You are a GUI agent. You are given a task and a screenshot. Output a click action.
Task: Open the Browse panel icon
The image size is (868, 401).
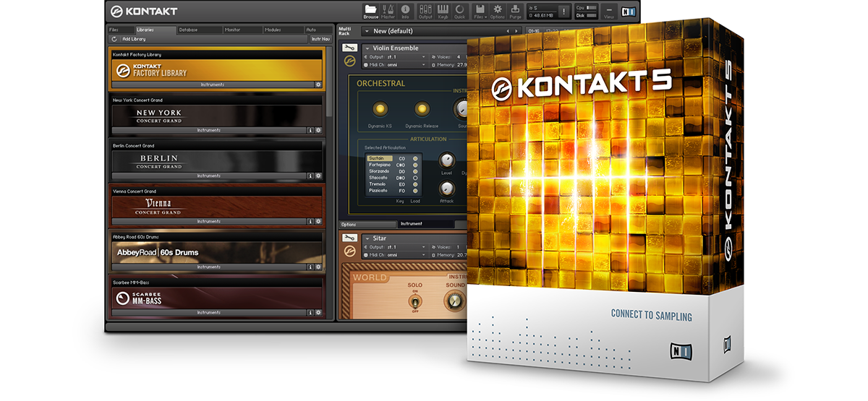point(371,12)
